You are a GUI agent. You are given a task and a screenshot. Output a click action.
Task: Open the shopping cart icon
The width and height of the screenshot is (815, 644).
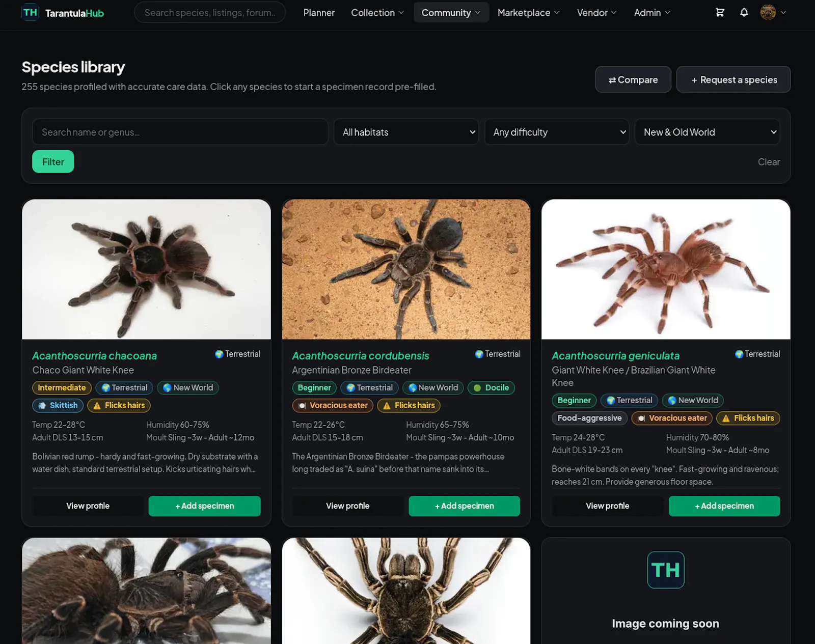[x=720, y=12]
